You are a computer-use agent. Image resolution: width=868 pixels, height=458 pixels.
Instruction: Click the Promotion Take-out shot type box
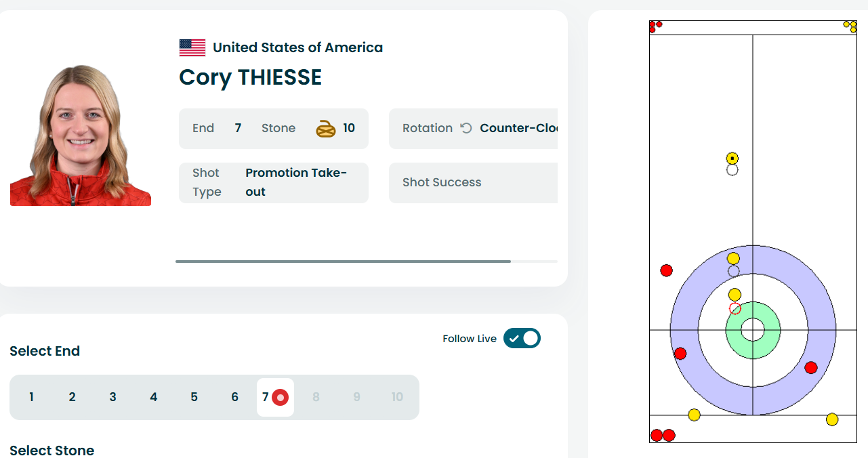[274, 182]
